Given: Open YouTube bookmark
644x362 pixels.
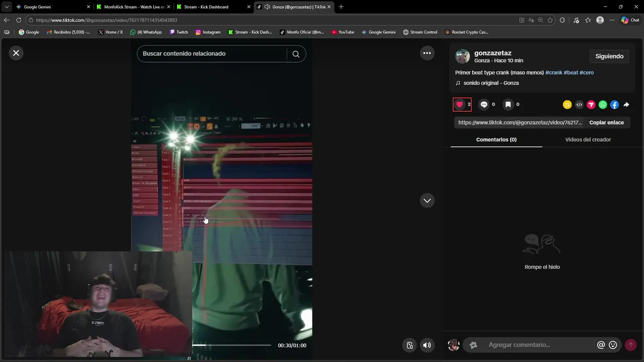Looking at the screenshot, I should (343, 32).
